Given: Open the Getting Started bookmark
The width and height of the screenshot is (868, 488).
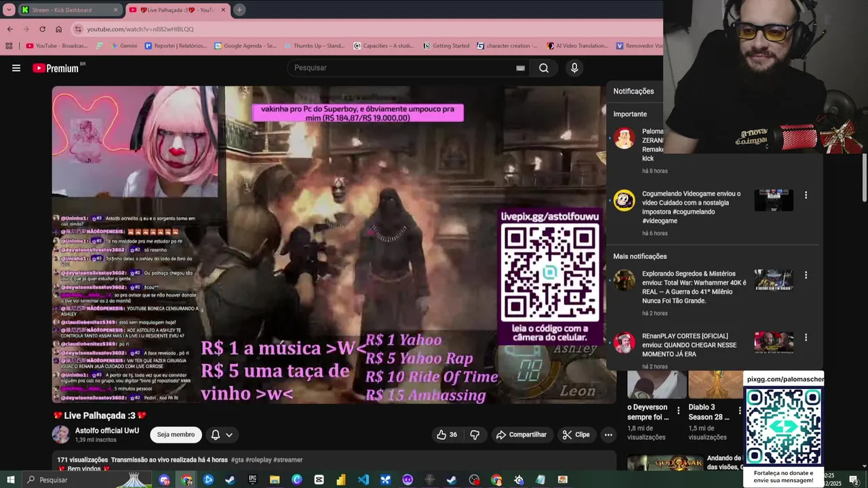Looking at the screenshot, I should pyautogui.click(x=446, y=46).
